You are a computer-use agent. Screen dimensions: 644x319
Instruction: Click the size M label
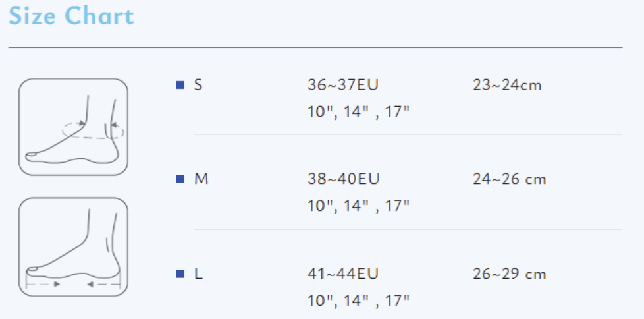coord(201,179)
